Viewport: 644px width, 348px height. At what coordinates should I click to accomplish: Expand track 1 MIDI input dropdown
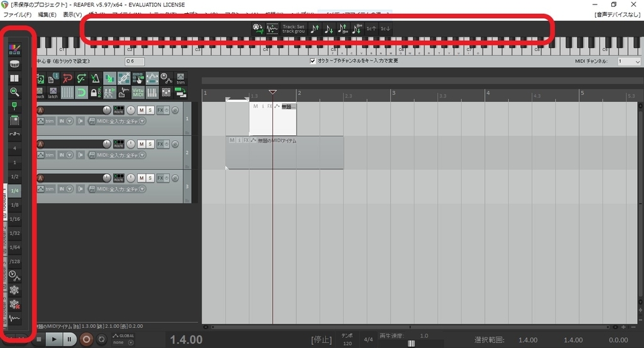tap(142, 121)
